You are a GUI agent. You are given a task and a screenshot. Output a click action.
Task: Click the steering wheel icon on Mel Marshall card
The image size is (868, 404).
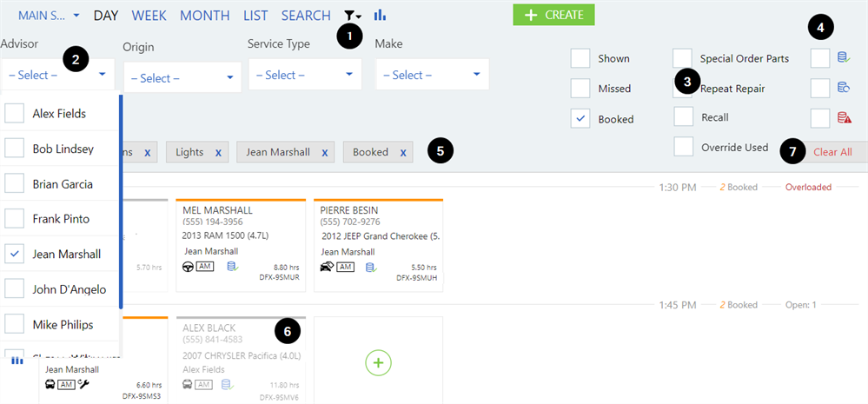click(187, 267)
